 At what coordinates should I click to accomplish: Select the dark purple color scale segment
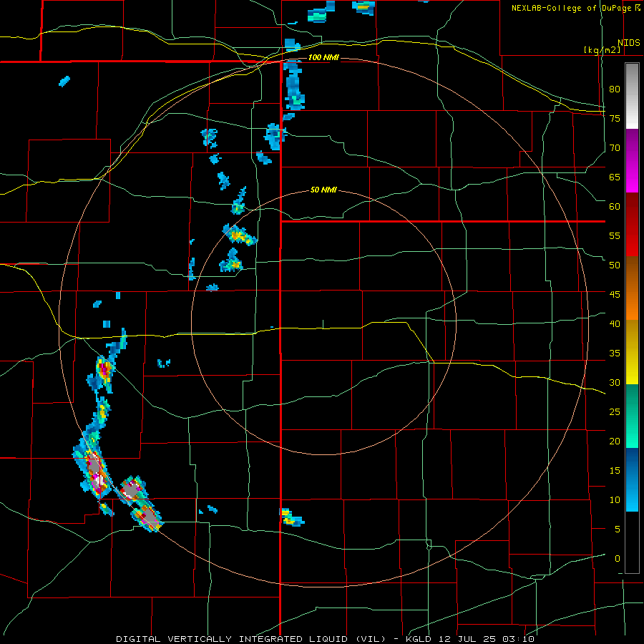(632, 144)
